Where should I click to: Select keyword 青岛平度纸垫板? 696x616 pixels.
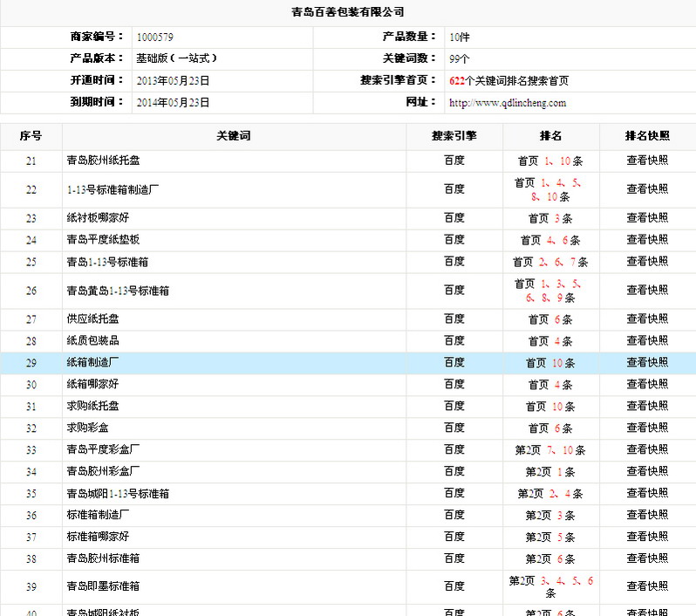point(103,240)
